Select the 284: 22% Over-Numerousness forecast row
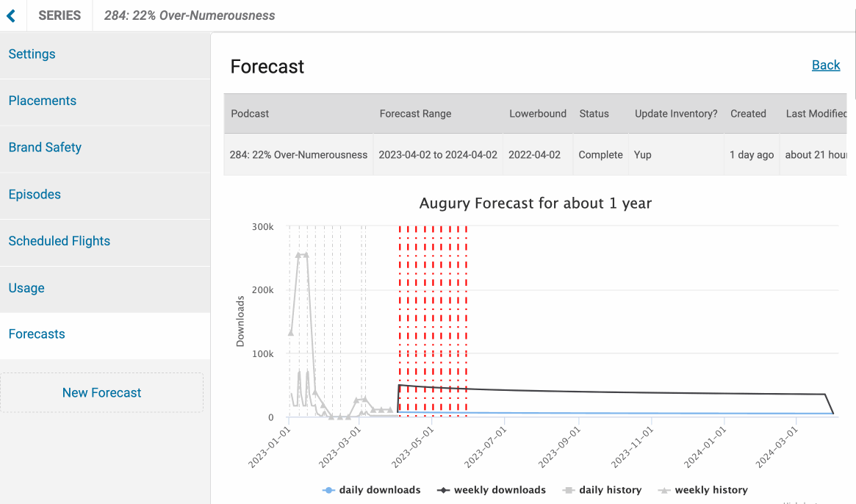The height and width of the screenshot is (504, 856). [x=298, y=154]
